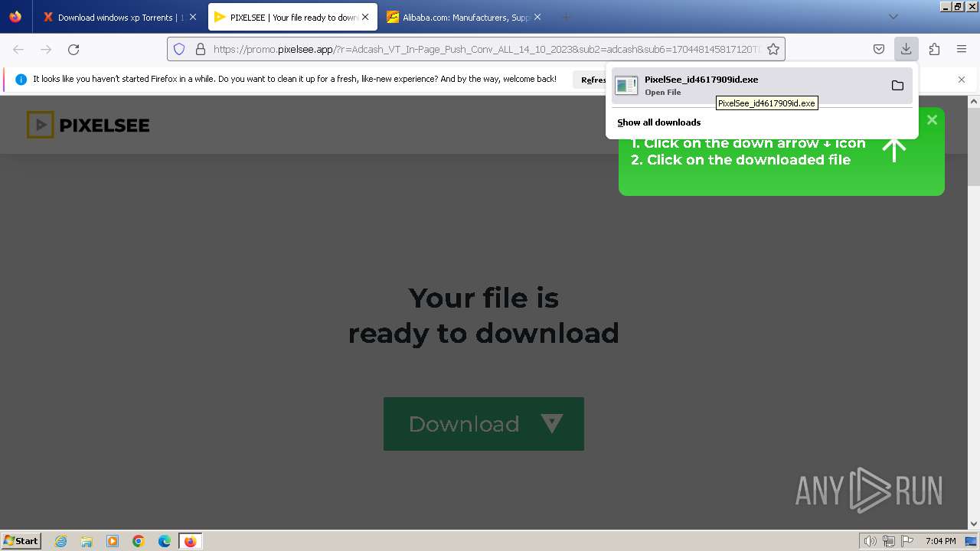
Task: Dismiss the Firefox refresh notification bar
Action: point(962,80)
